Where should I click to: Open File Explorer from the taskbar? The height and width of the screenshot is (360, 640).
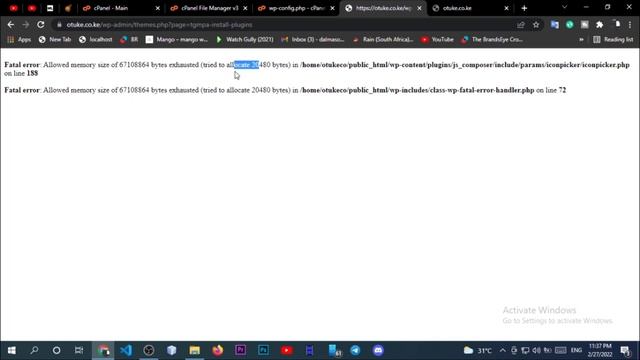[x=195, y=350]
